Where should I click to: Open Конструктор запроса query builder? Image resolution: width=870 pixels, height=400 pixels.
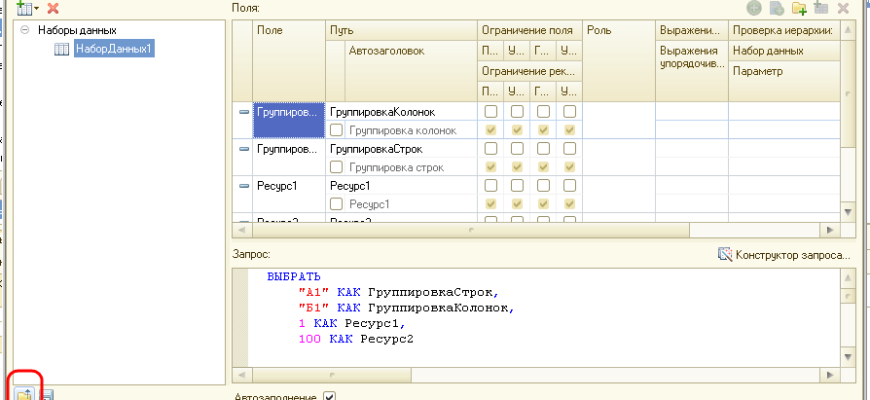click(x=784, y=255)
